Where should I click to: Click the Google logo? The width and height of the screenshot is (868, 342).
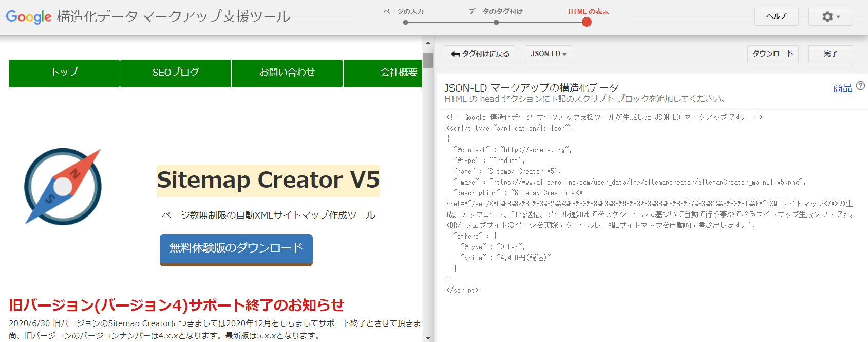tap(29, 16)
